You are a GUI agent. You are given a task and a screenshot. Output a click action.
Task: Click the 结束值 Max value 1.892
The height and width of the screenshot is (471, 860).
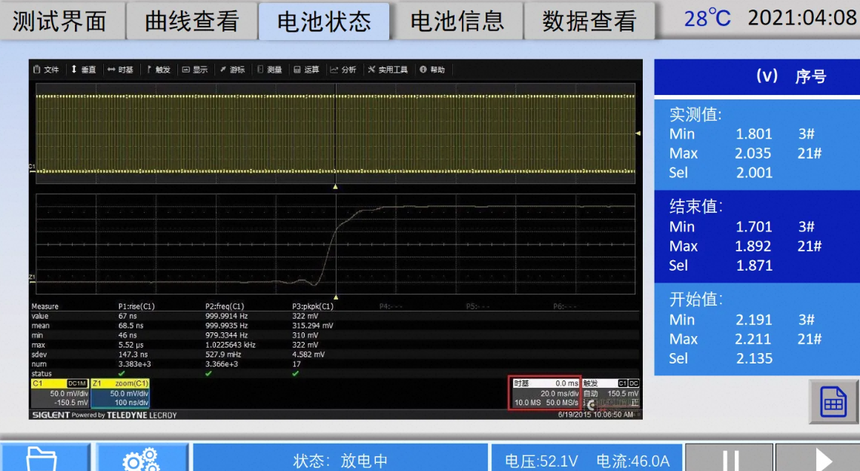coord(753,246)
